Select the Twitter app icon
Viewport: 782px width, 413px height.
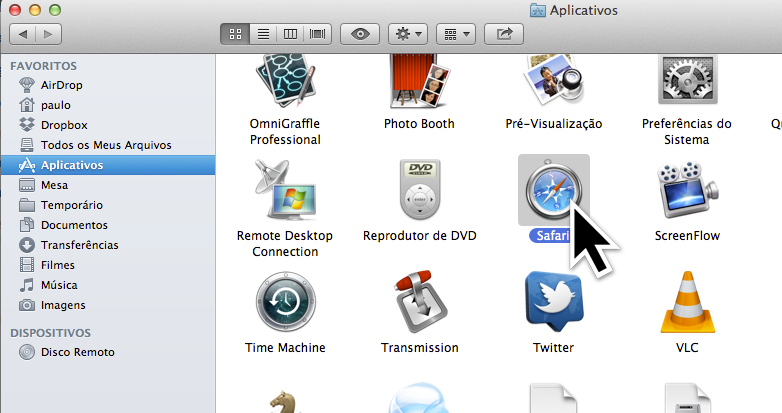click(553, 304)
